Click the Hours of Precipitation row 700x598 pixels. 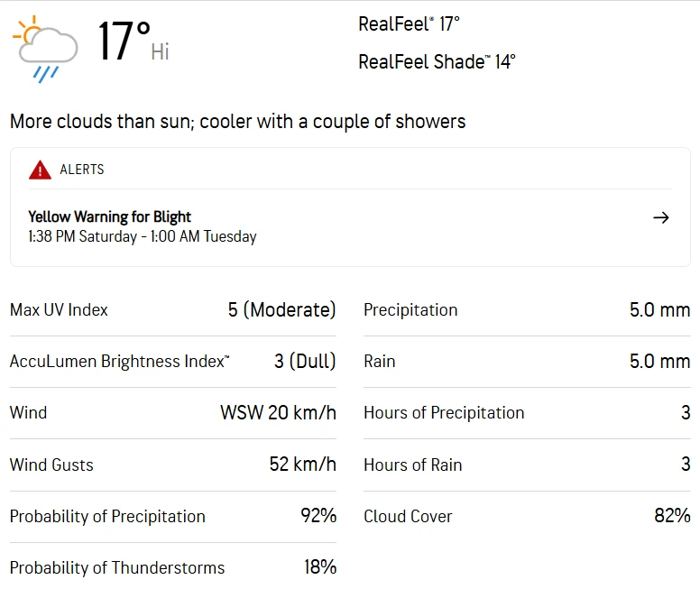pyautogui.click(x=527, y=413)
